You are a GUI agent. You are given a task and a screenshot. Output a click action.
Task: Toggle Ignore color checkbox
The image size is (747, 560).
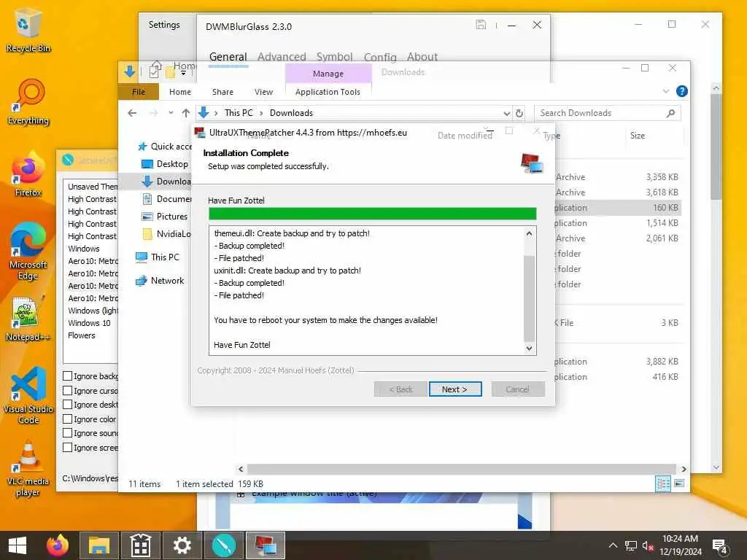68,419
